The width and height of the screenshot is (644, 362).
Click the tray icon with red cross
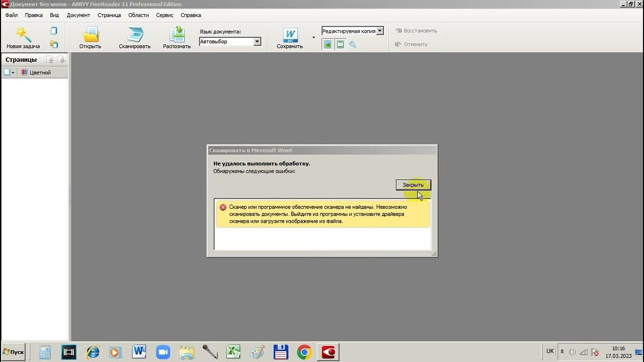595,352
